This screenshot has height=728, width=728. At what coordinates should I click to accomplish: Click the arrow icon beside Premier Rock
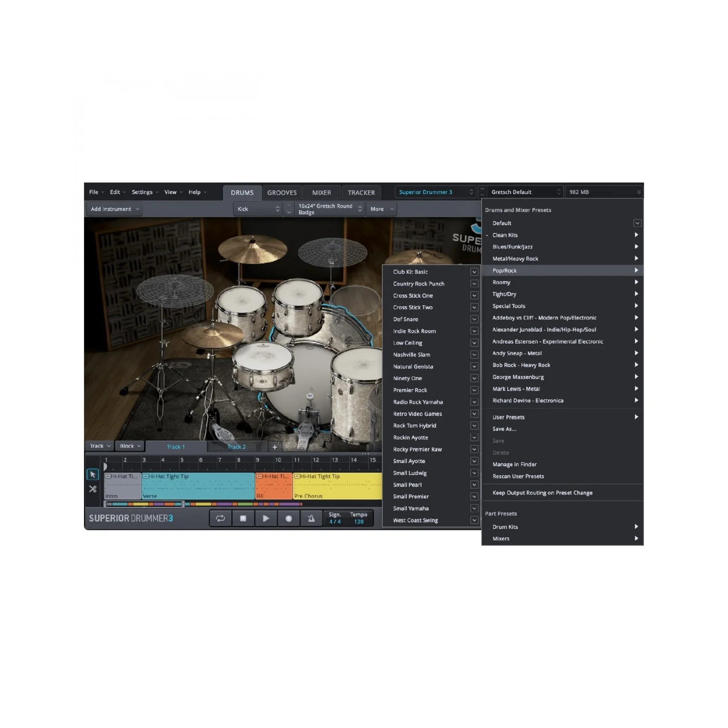tap(474, 390)
